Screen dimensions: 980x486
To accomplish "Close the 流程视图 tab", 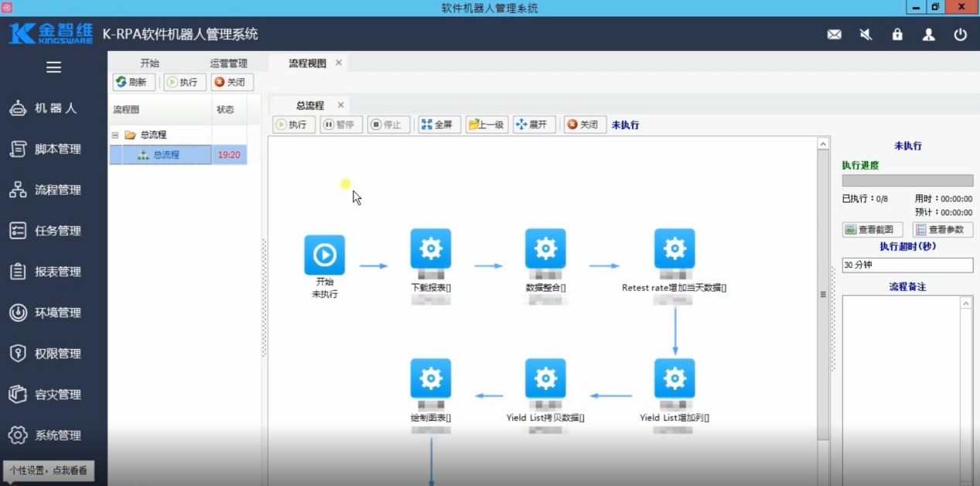I will (339, 63).
